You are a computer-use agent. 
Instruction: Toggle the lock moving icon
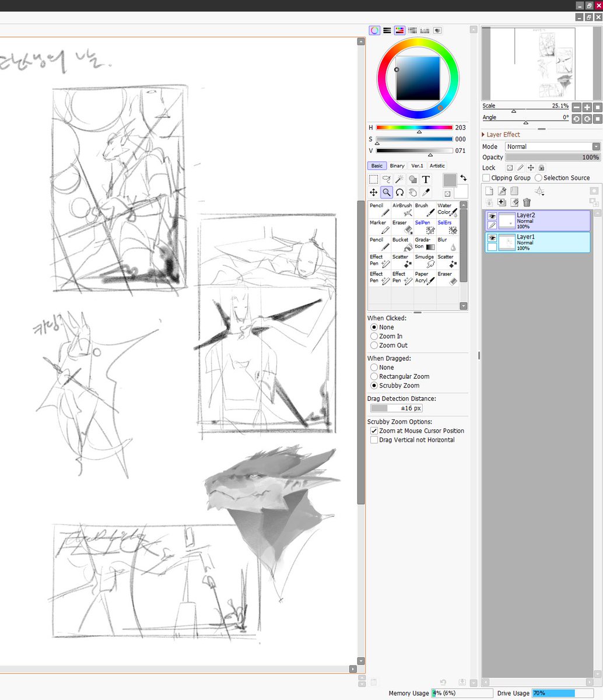coord(531,168)
